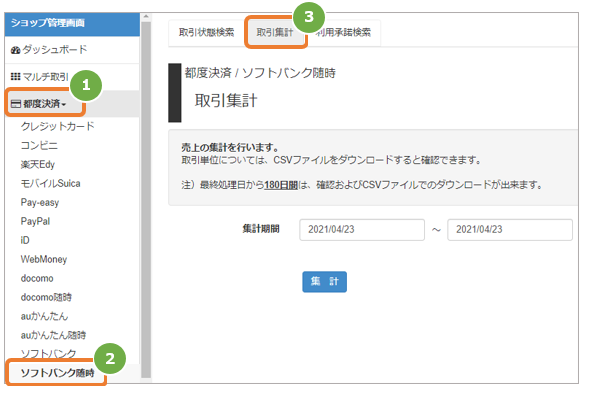Click the sidebar scrollbar up arrow
The width and height of the screenshot is (596, 399).
coord(146,17)
